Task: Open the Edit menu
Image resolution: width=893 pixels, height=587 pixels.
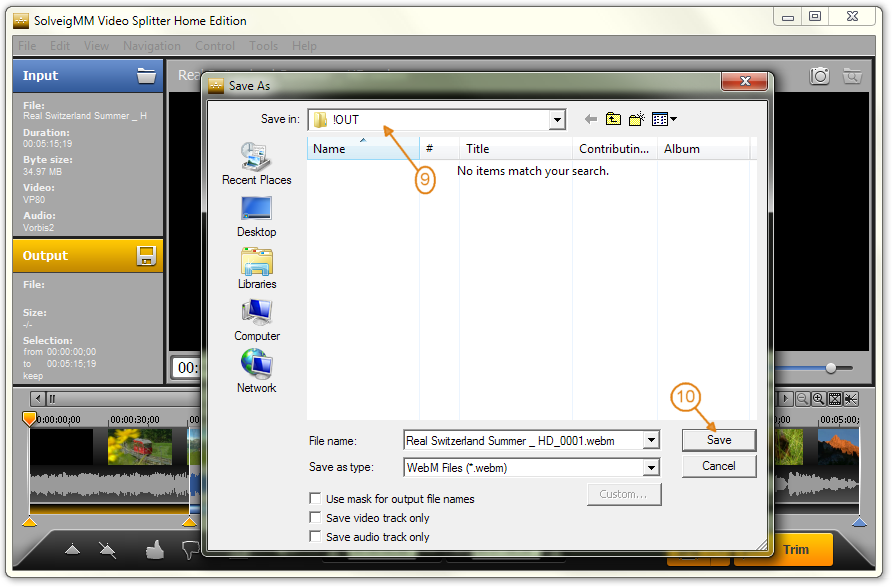Action: click(60, 46)
